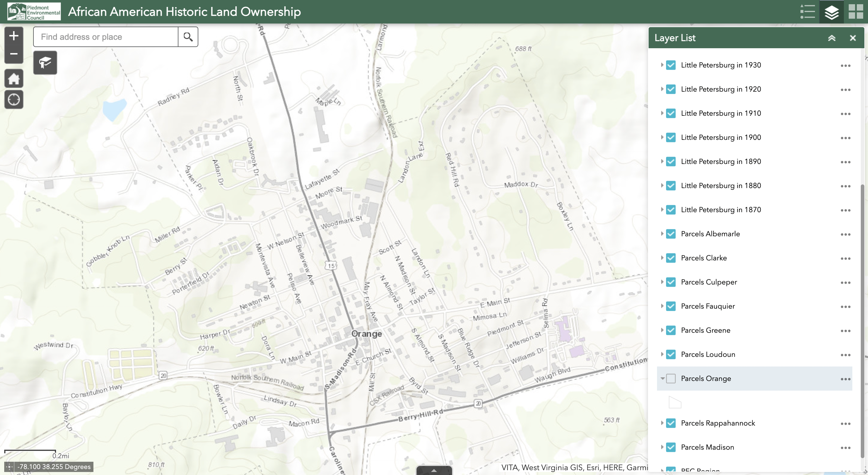Click the zoom in plus button
This screenshot has height=475, width=868.
click(x=14, y=36)
